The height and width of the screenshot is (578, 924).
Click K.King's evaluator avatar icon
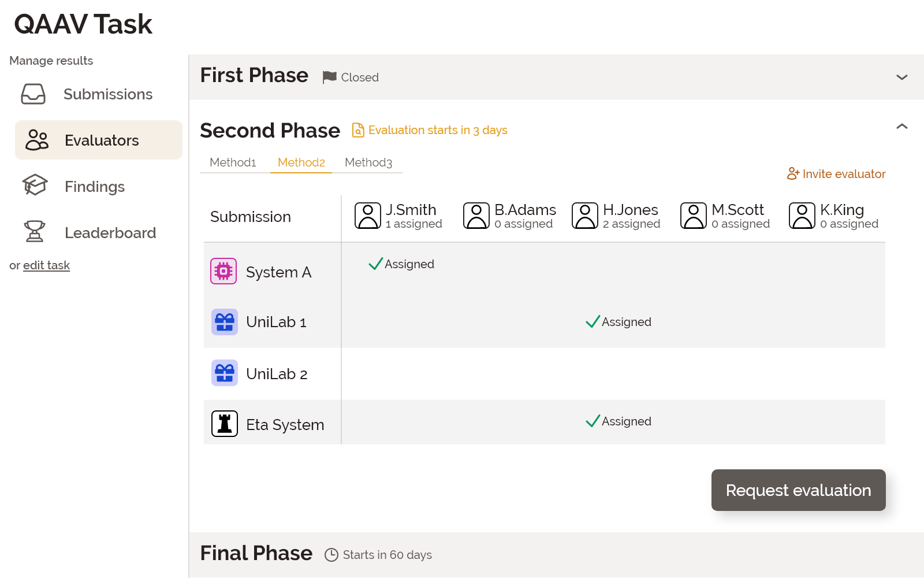802,216
